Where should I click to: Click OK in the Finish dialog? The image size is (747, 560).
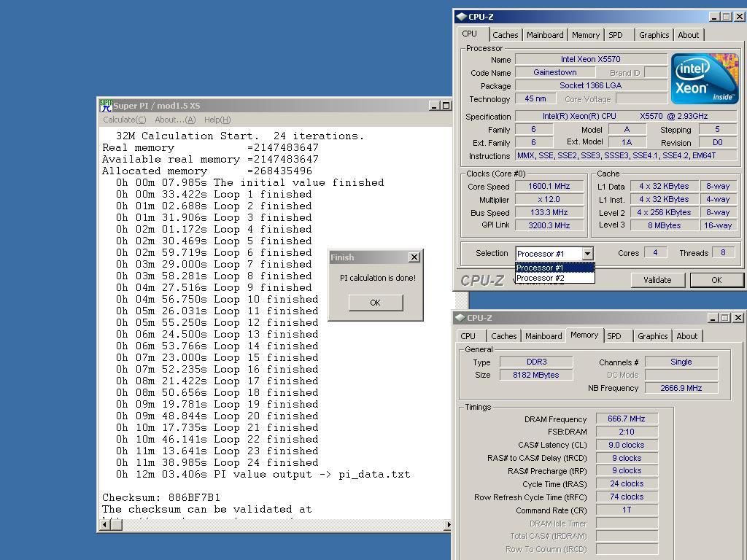click(x=376, y=303)
